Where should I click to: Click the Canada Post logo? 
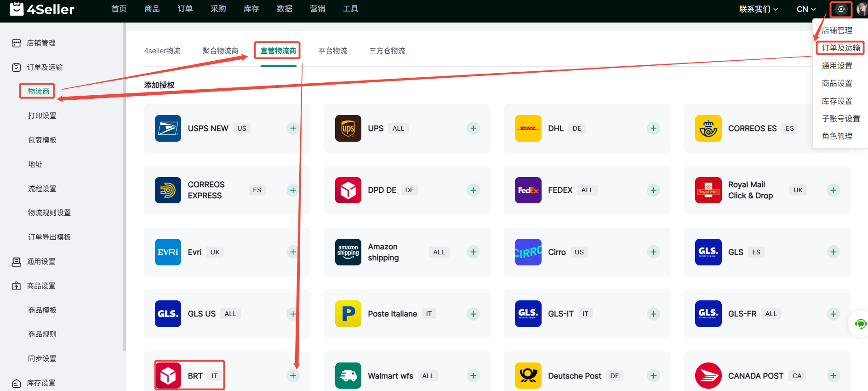[708, 376]
